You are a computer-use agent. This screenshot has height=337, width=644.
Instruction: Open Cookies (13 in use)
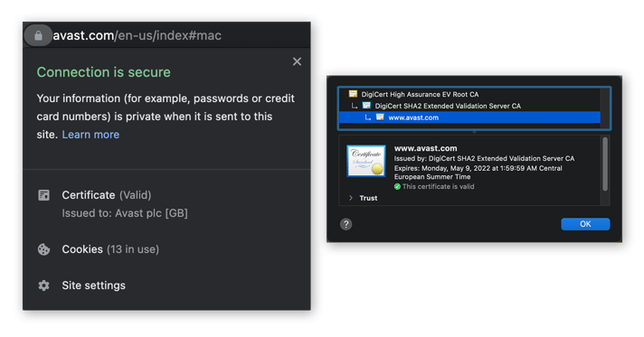[x=110, y=249]
